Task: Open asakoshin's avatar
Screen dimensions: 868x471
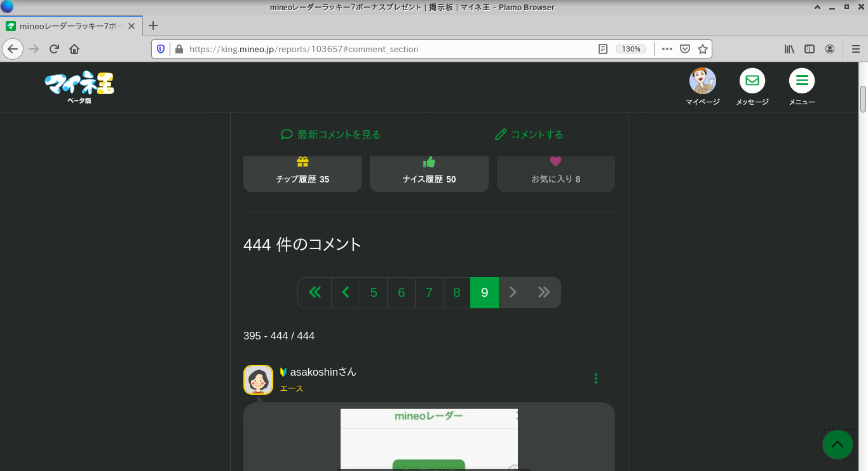Action: coord(258,379)
